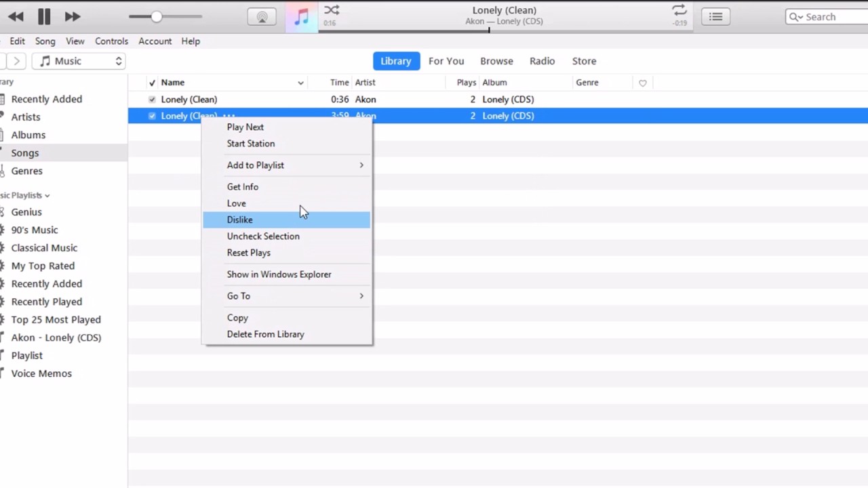The image size is (868, 488).
Task: Click the Name column sort arrow
Action: click(300, 83)
